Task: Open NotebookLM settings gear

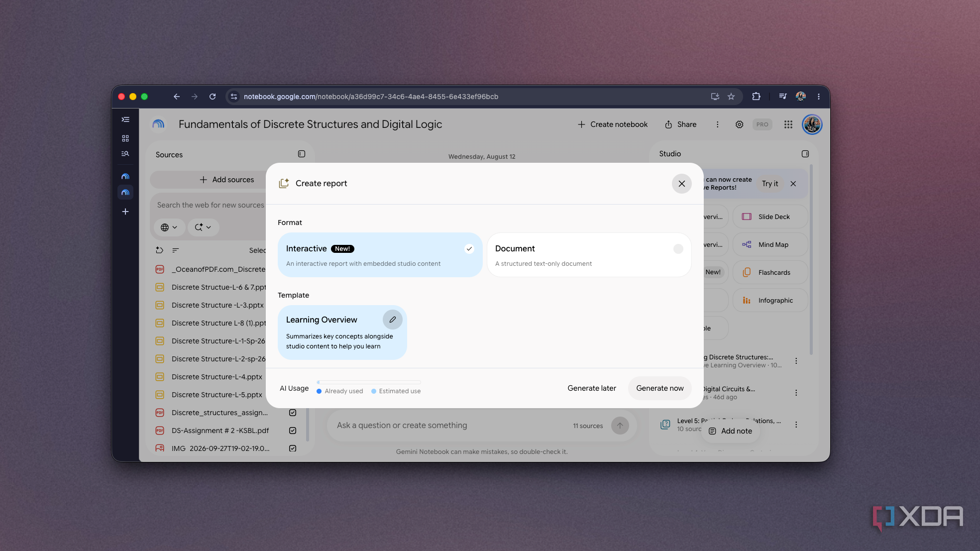Action: click(x=740, y=124)
